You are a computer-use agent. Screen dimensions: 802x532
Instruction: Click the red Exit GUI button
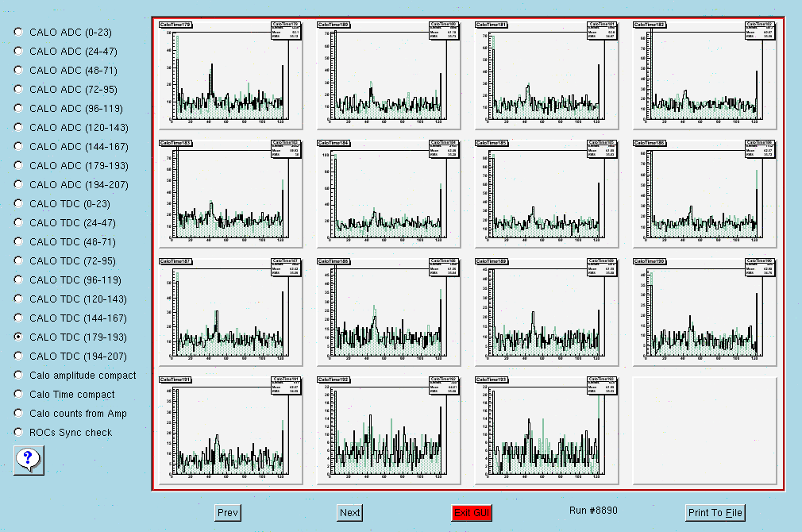[x=472, y=513]
